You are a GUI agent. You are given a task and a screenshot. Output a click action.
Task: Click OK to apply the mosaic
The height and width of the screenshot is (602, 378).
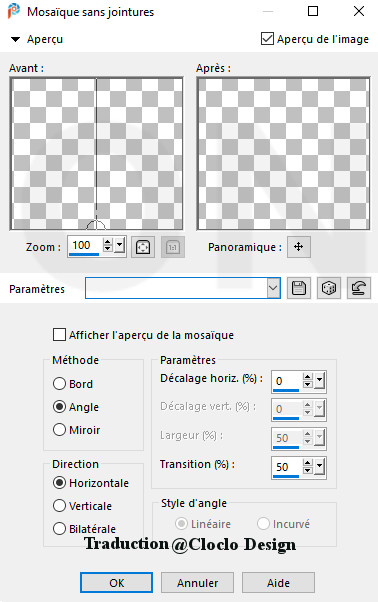pyautogui.click(x=116, y=582)
